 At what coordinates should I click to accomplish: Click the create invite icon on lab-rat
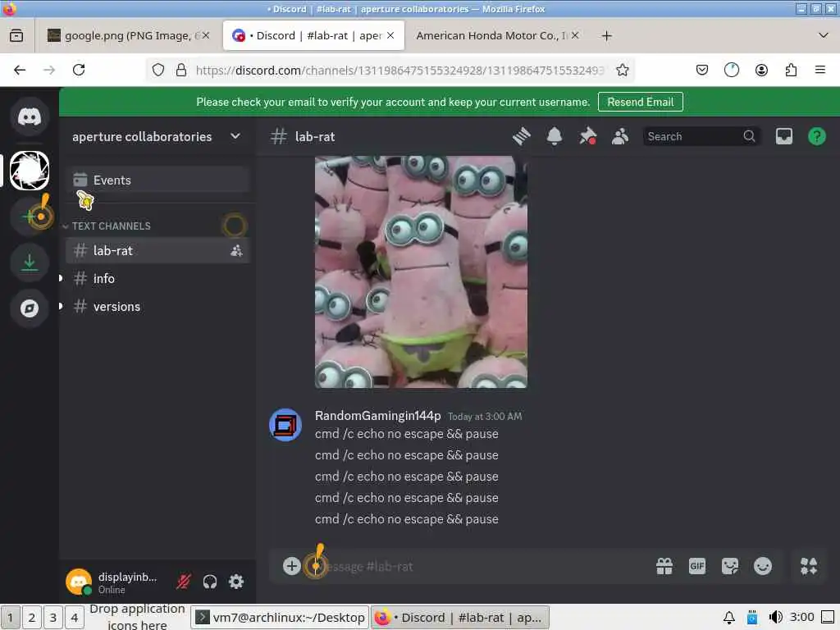coord(236,251)
